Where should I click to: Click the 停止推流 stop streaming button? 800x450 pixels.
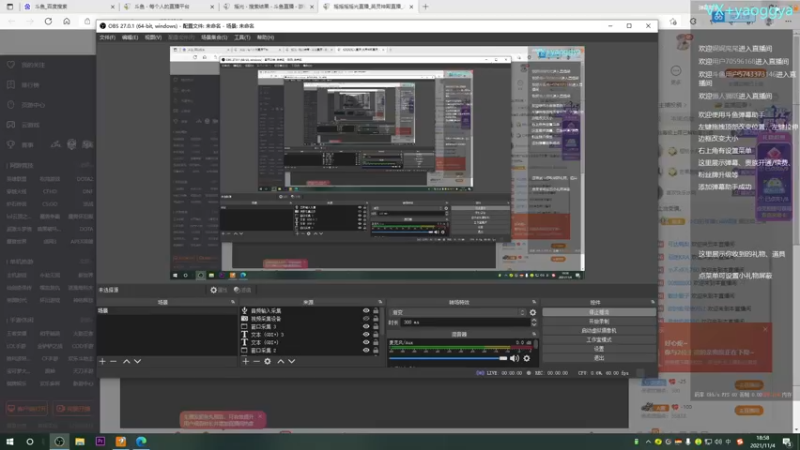599,312
